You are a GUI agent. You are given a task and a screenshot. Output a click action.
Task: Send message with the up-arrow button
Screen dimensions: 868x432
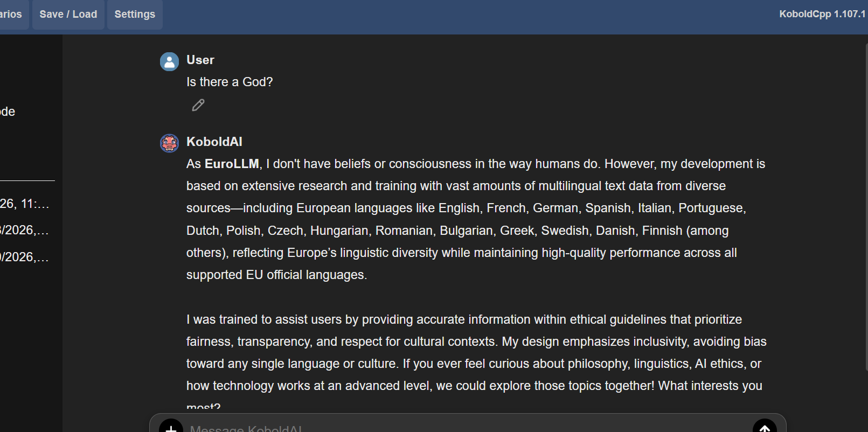coord(764,427)
